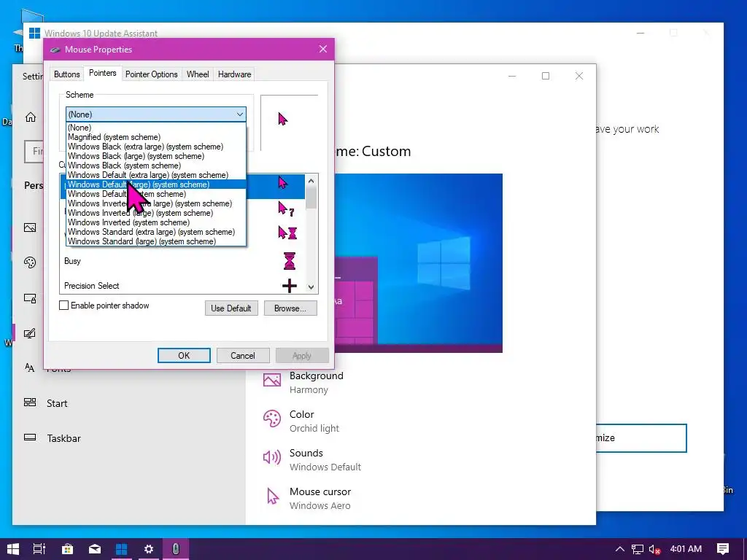Open Microsoft Store from taskbar
The width and height of the screenshot is (747, 560).
(x=67, y=549)
